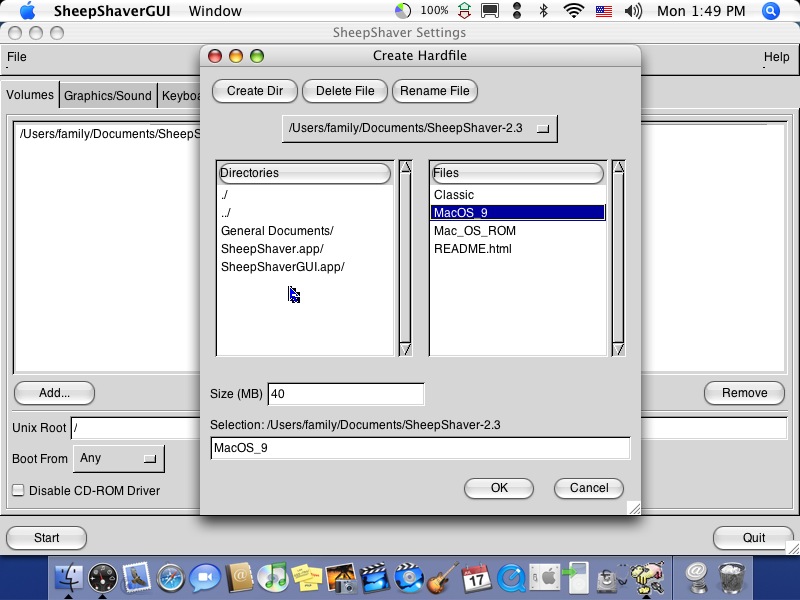This screenshot has height=600, width=800.
Task: Open the SheepShaverGUI application menu
Action: [112, 11]
